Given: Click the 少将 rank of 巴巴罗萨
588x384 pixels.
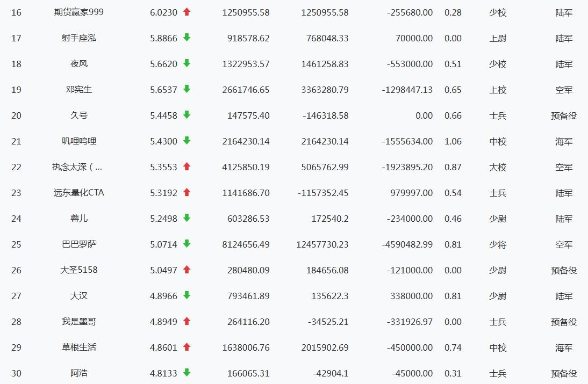Looking at the screenshot, I should point(498,244).
